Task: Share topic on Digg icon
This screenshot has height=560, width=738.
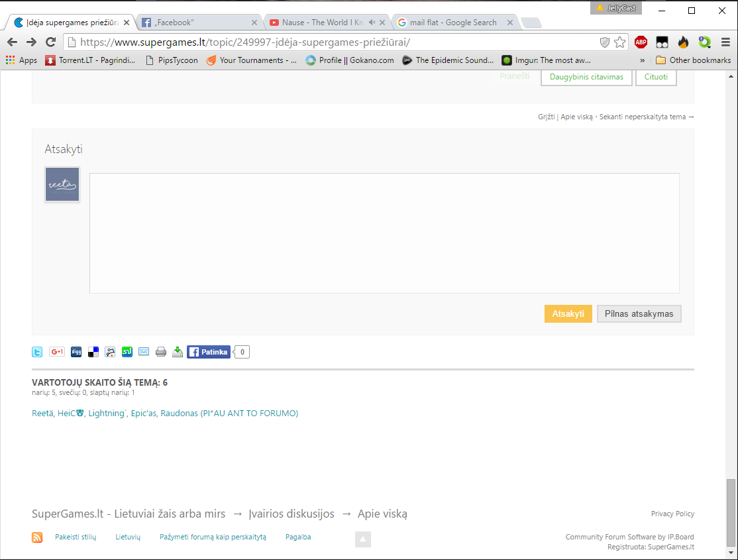Action: coord(76,352)
